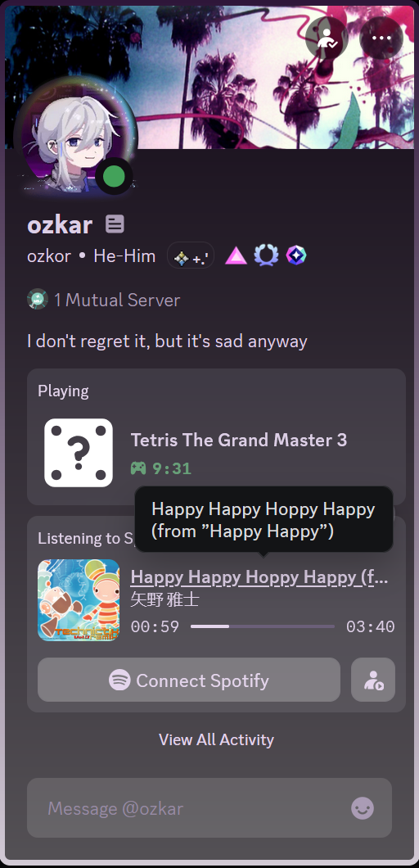Open the 1 Mutual Server link
Viewport: 419px width, 868px height.
point(117,300)
